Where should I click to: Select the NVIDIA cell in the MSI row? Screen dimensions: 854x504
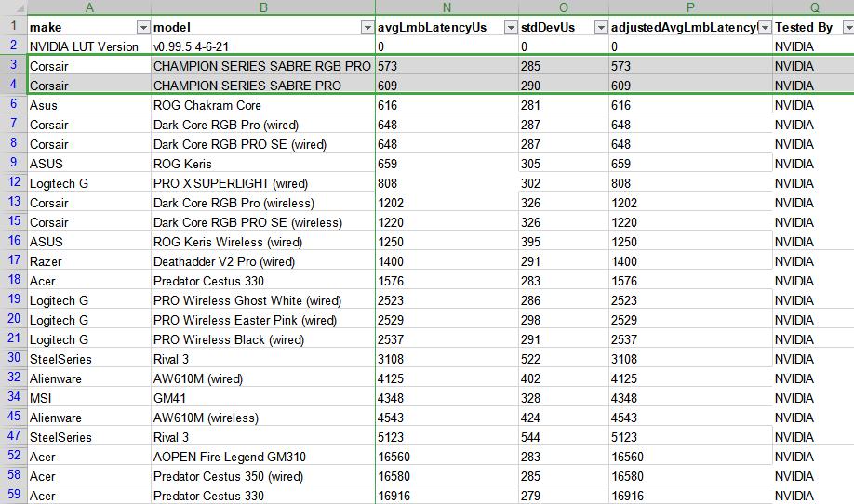814,398
